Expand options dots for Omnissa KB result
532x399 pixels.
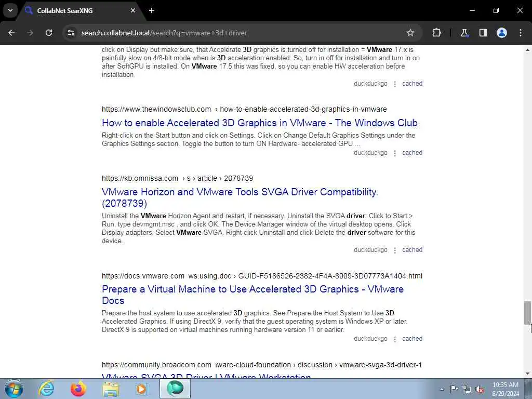click(x=395, y=250)
